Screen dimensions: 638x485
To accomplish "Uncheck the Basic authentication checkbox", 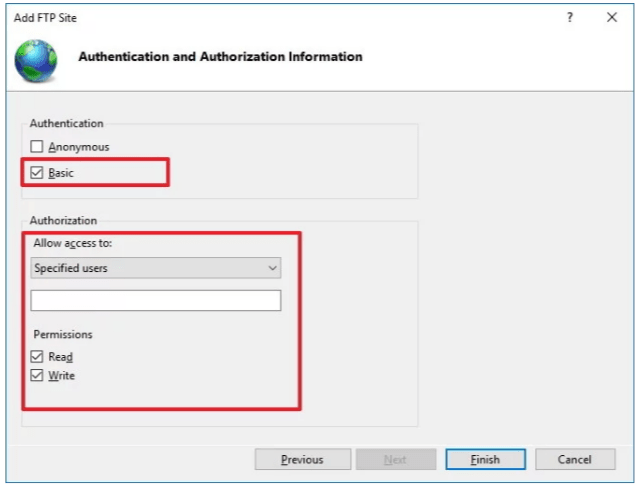I will click(37, 173).
